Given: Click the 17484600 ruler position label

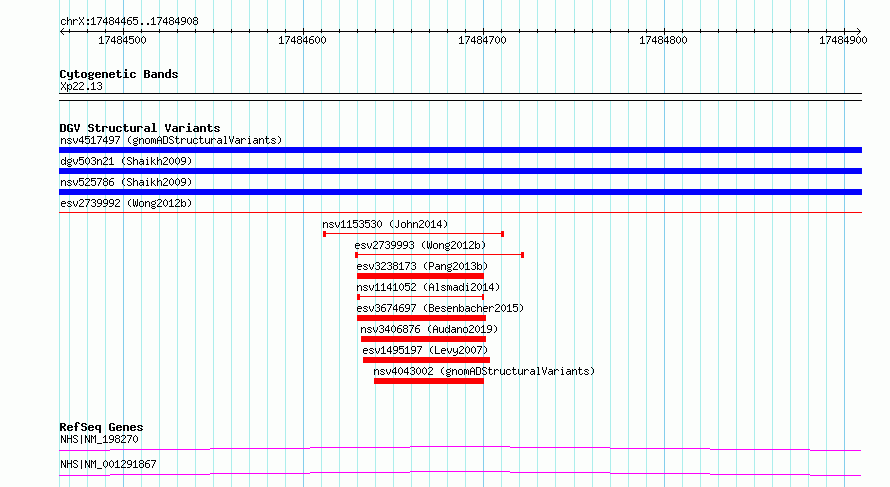Looking at the screenshot, I should pos(302,40).
